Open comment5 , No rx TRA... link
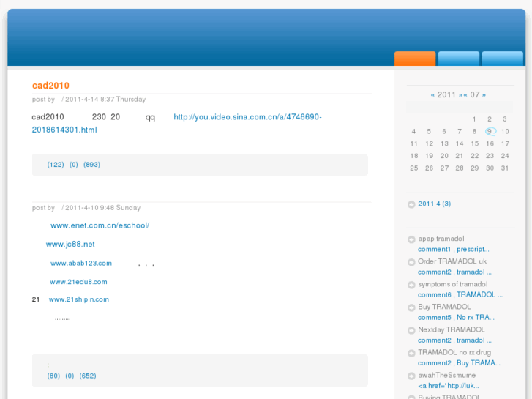This screenshot has width=532, height=399. [x=456, y=318]
